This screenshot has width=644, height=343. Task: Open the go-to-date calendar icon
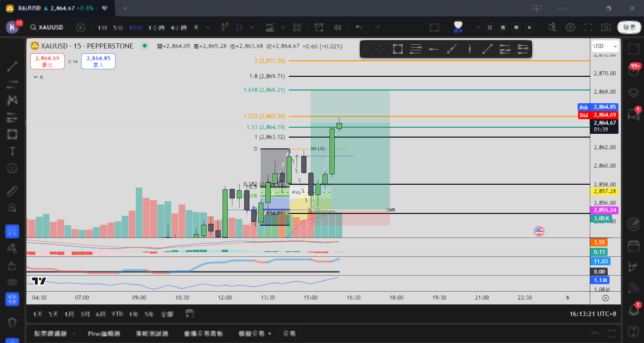click(x=190, y=313)
